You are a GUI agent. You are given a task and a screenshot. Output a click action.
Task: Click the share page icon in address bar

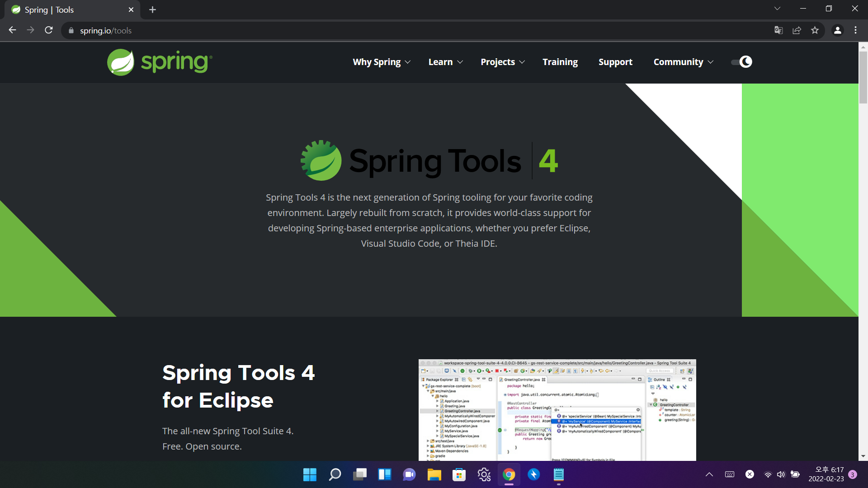coord(797,30)
